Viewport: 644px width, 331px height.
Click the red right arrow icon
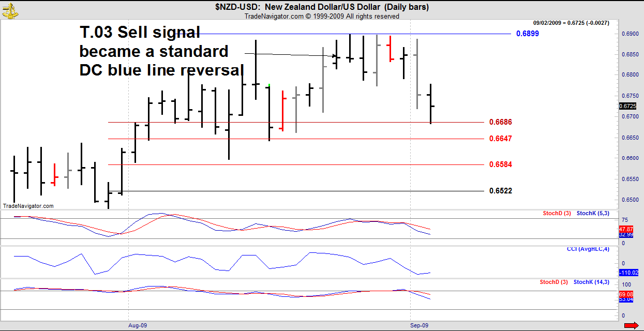point(631,325)
